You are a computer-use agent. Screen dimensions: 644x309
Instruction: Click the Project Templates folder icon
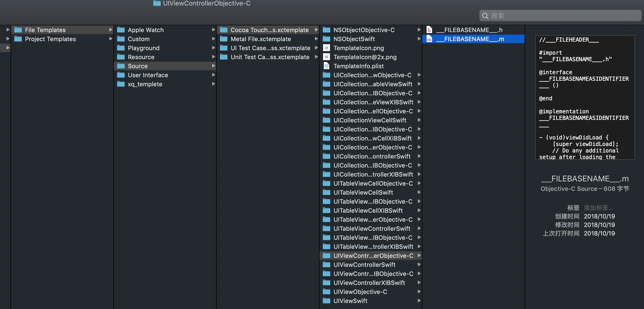pyautogui.click(x=18, y=39)
